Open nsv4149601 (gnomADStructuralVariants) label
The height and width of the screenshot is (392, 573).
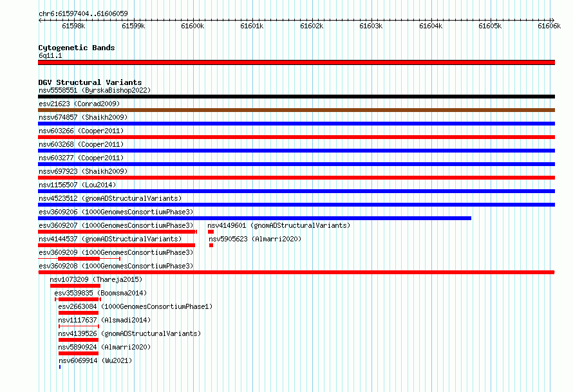click(x=279, y=225)
